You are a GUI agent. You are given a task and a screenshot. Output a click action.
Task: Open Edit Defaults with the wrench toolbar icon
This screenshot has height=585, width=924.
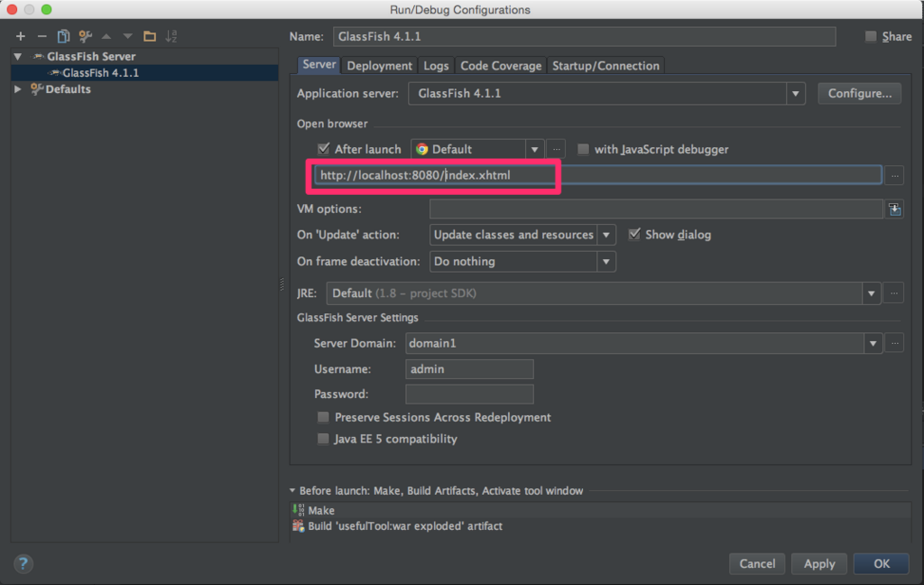[86, 36]
